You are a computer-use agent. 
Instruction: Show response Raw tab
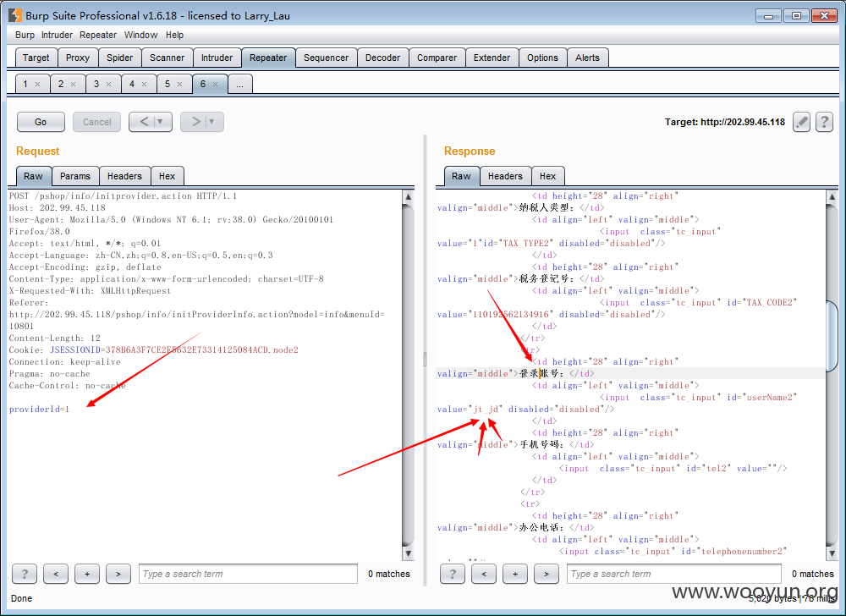pos(461,176)
